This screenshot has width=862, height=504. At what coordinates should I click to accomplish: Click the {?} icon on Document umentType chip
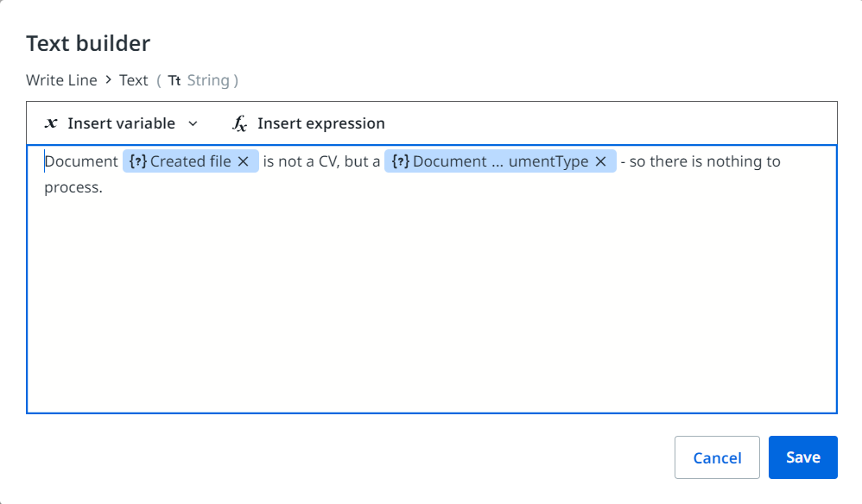tap(400, 161)
